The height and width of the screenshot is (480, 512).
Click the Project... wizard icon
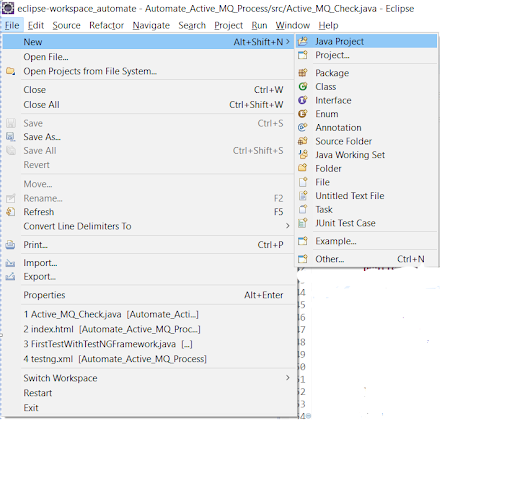tap(303, 55)
